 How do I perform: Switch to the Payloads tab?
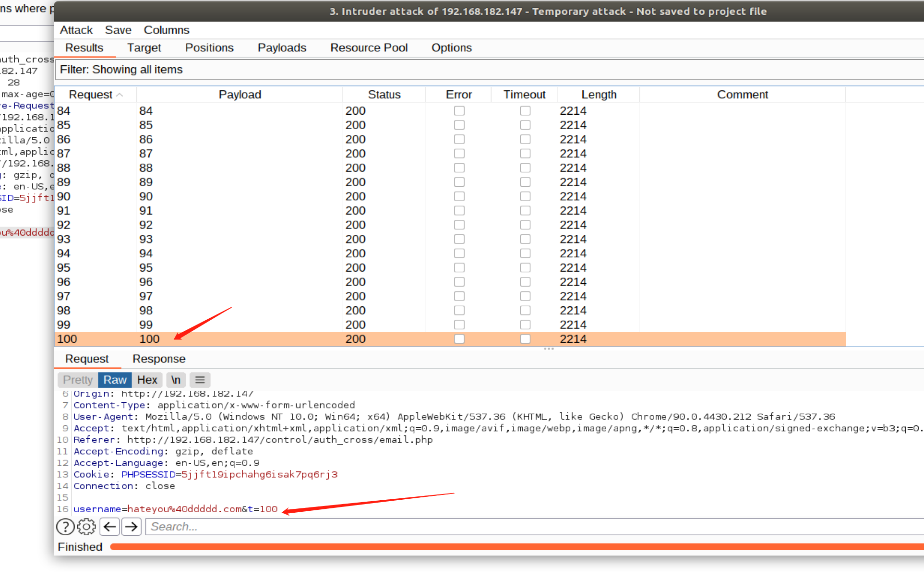pyautogui.click(x=282, y=48)
